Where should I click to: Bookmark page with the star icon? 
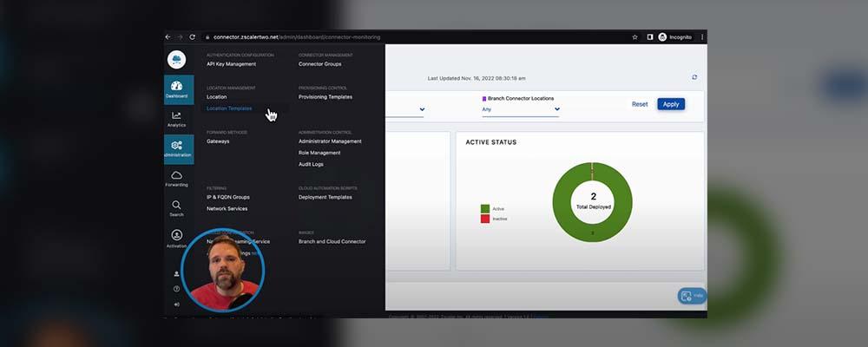point(635,37)
